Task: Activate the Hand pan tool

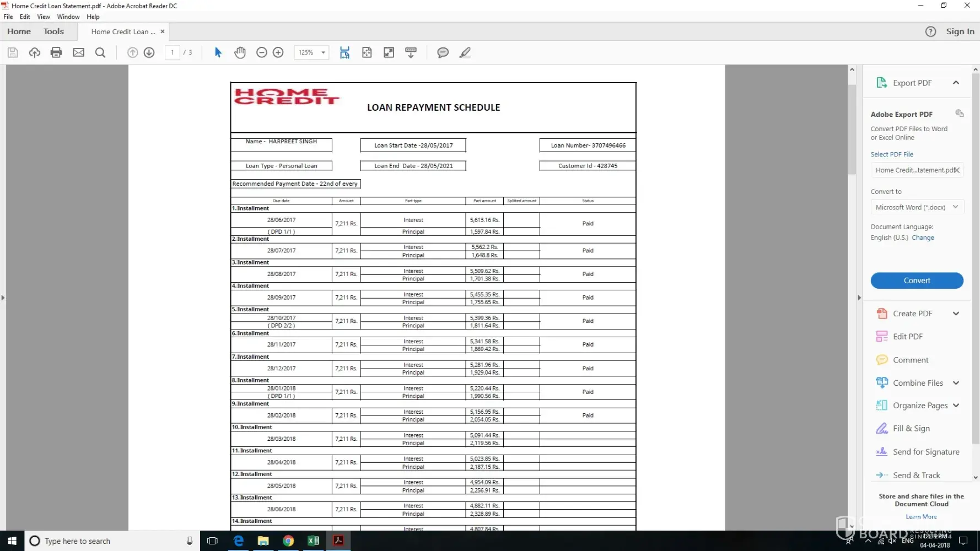Action: 240,52
